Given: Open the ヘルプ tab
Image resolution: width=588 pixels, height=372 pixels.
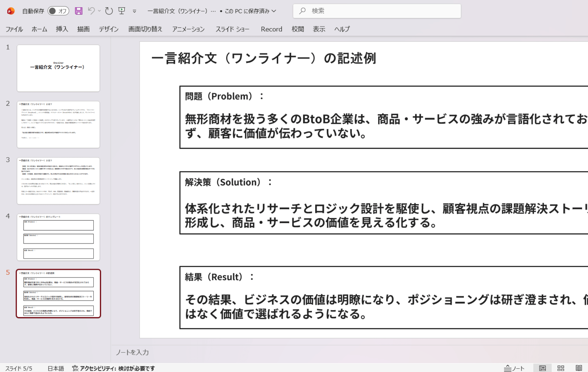Looking at the screenshot, I should pos(342,29).
